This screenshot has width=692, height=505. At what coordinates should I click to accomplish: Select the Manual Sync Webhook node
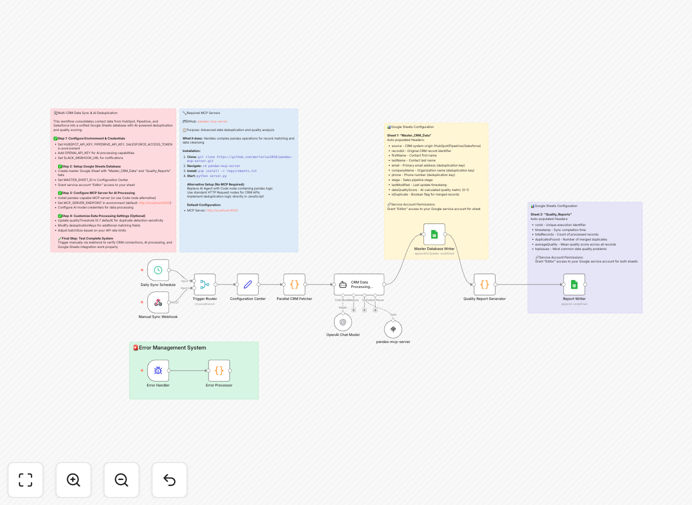point(158,302)
